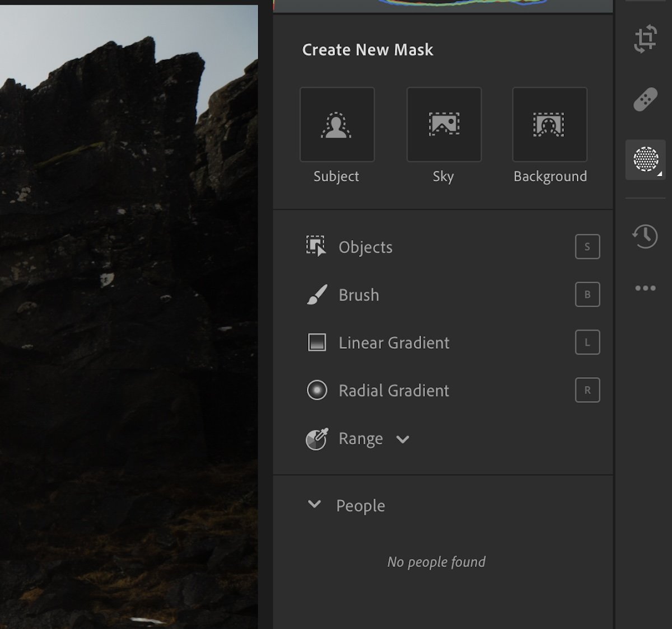This screenshot has height=629, width=672.
Task: Open the more options menu
Action: (645, 288)
